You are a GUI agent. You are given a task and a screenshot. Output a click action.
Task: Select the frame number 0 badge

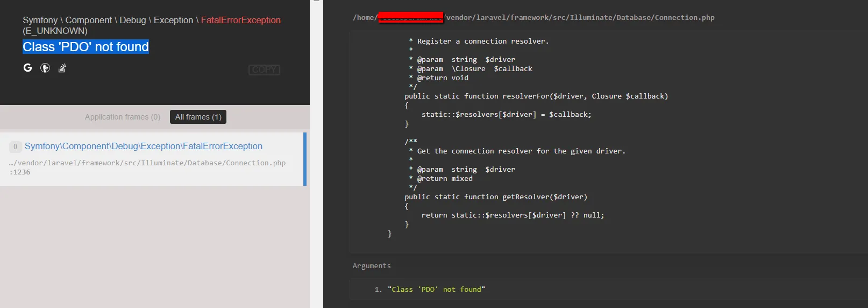point(15,146)
